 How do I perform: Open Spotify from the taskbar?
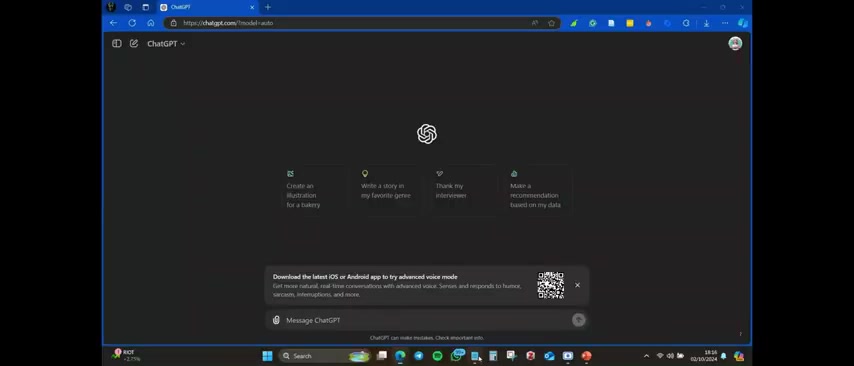[x=437, y=356]
